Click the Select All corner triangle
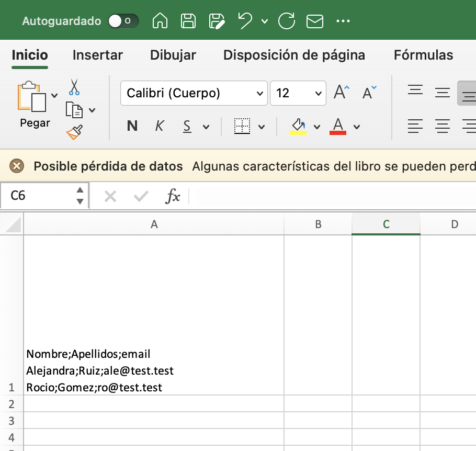Image resolution: width=476 pixels, height=451 pixels. pos(13,224)
